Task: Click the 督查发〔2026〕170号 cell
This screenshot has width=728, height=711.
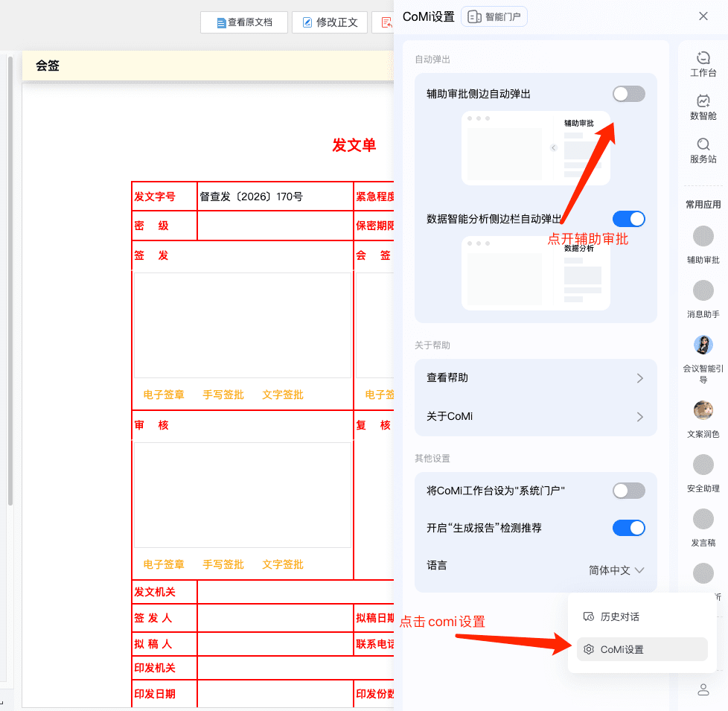Action: pyautogui.click(x=275, y=197)
